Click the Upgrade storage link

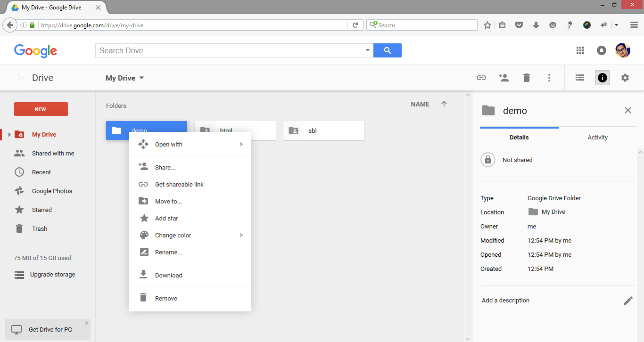(52, 274)
